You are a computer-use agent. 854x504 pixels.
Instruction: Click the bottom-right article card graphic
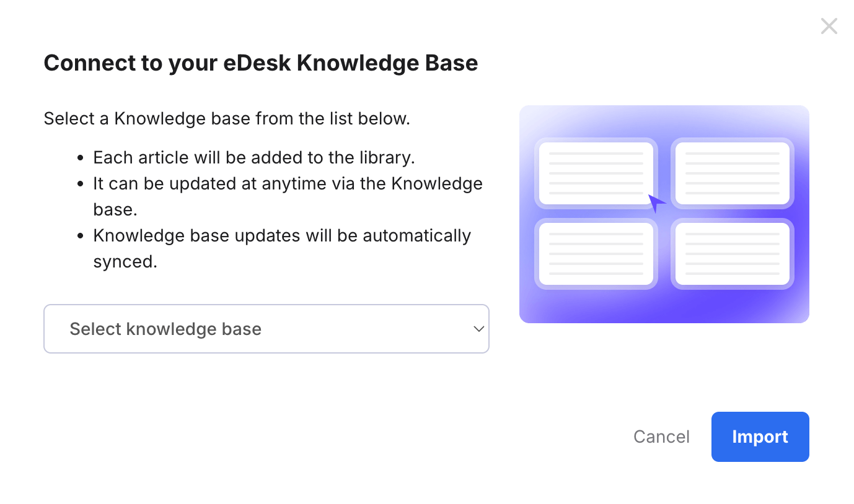(732, 254)
